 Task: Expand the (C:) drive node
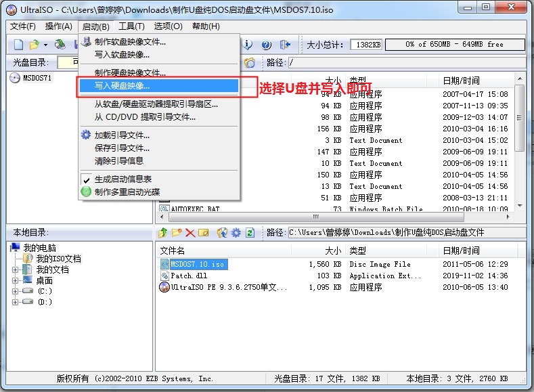click(x=15, y=292)
